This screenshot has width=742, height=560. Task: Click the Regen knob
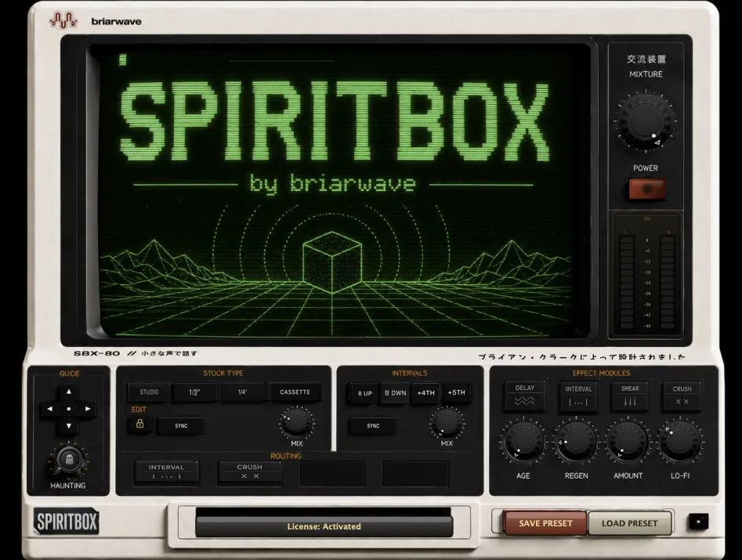(x=576, y=442)
